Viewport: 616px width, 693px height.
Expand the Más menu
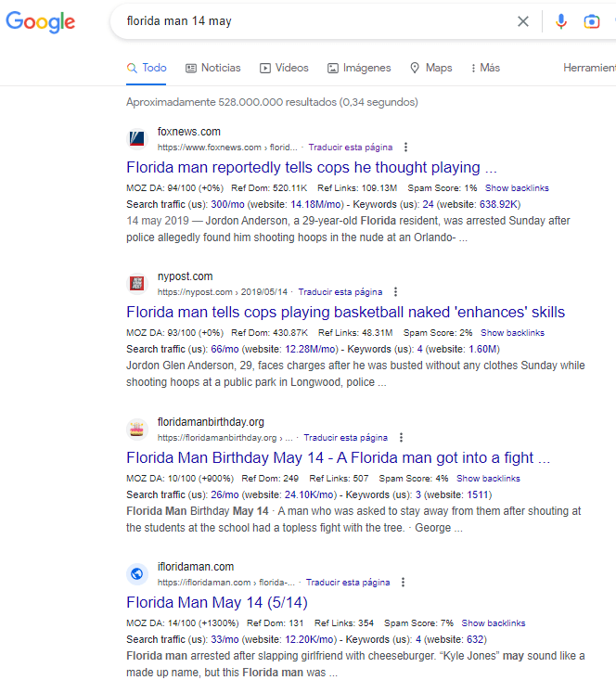(485, 68)
